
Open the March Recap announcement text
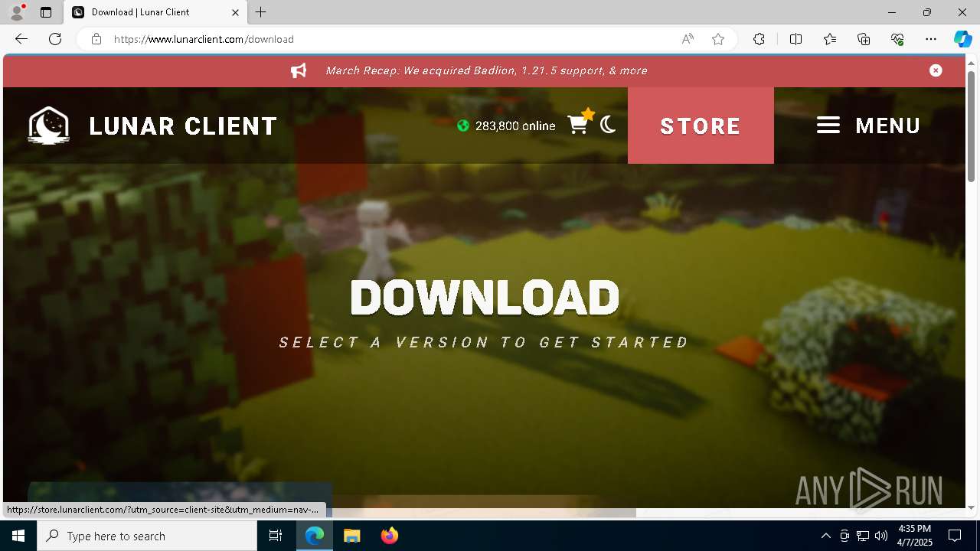click(486, 70)
